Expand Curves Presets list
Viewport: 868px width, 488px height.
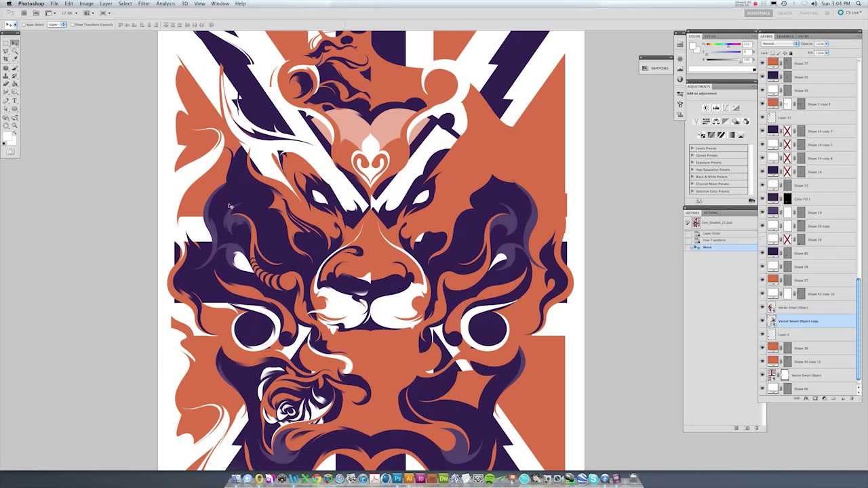pos(692,155)
